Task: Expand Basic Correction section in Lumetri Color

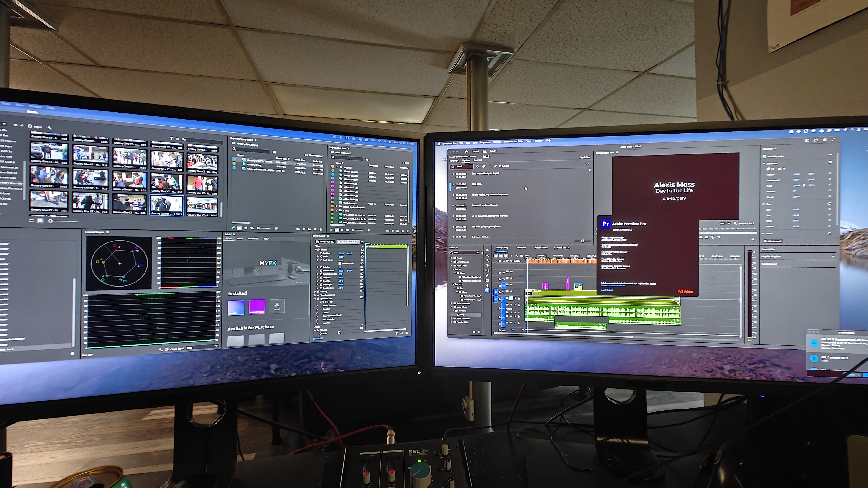Action: click(317, 305)
